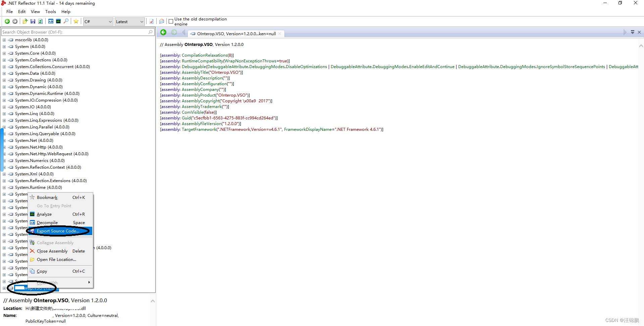Click the Refresh assemblies icon
Viewport: 644px width, 326px height.
click(x=40, y=21)
